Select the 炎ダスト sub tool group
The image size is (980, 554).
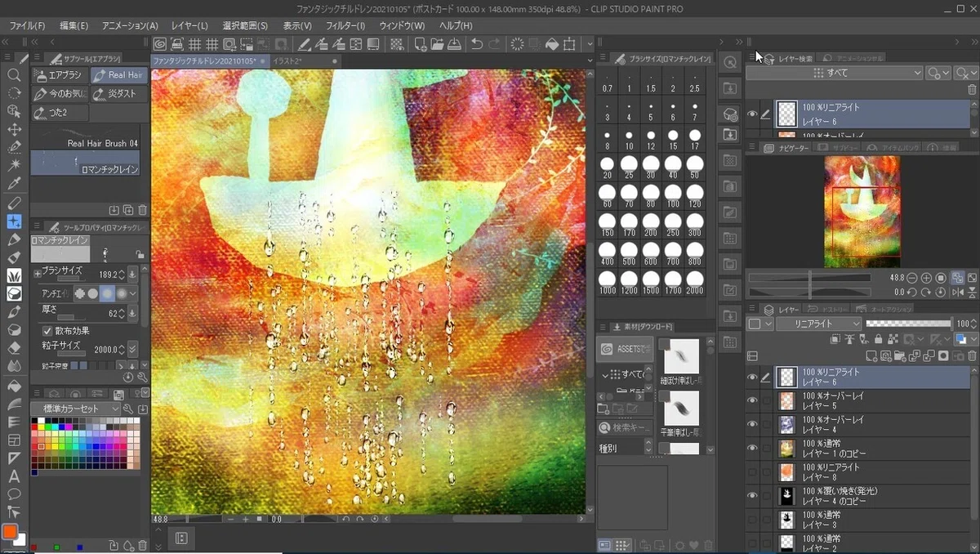point(118,93)
